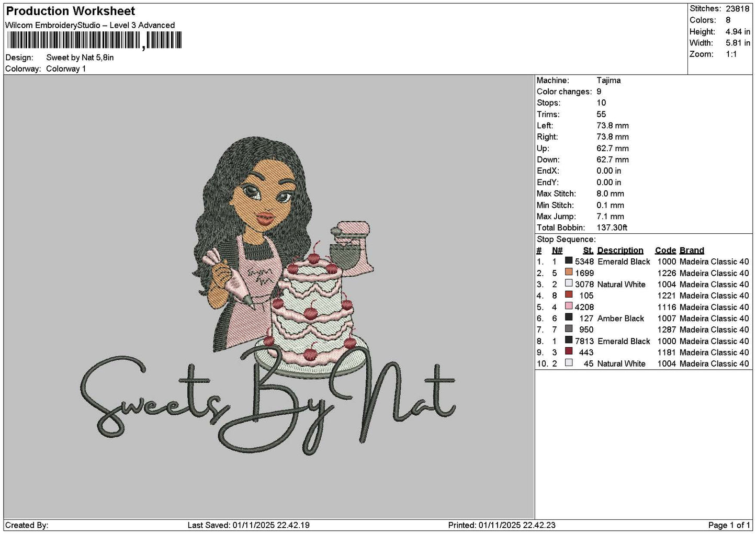Click the pink swatch with code 1116
The width and height of the screenshot is (756, 534).
[569, 306]
